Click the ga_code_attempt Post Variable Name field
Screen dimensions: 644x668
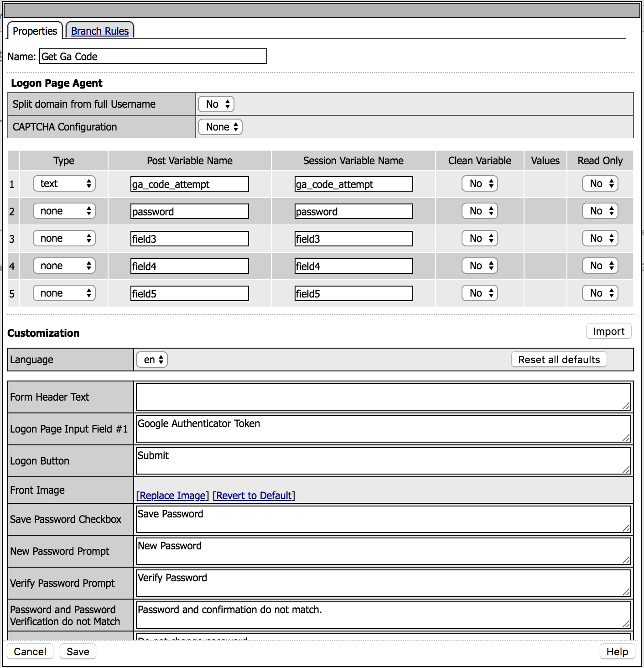point(190,184)
